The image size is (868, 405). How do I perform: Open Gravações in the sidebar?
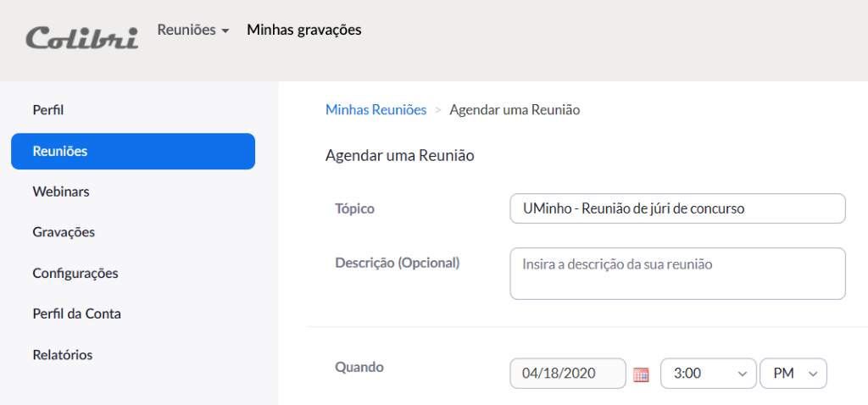coord(64,232)
